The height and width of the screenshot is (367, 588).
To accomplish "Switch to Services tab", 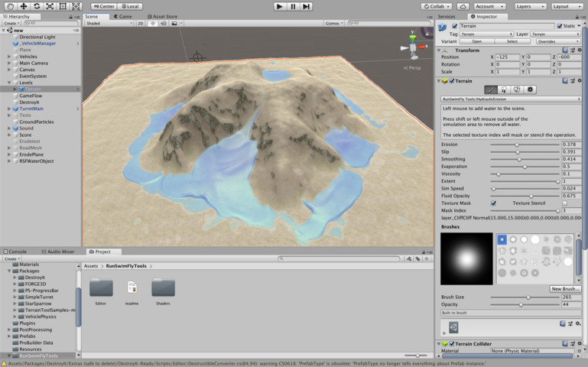I will 447,17.
